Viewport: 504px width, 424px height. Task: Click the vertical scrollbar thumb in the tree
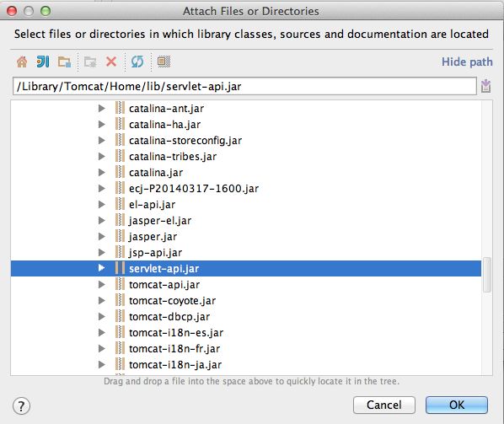coord(487,275)
